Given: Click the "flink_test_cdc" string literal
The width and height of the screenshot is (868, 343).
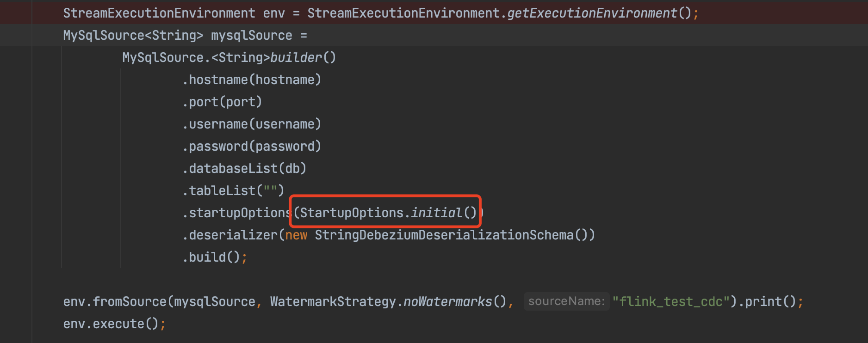Looking at the screenshot, I should point(670,302).
